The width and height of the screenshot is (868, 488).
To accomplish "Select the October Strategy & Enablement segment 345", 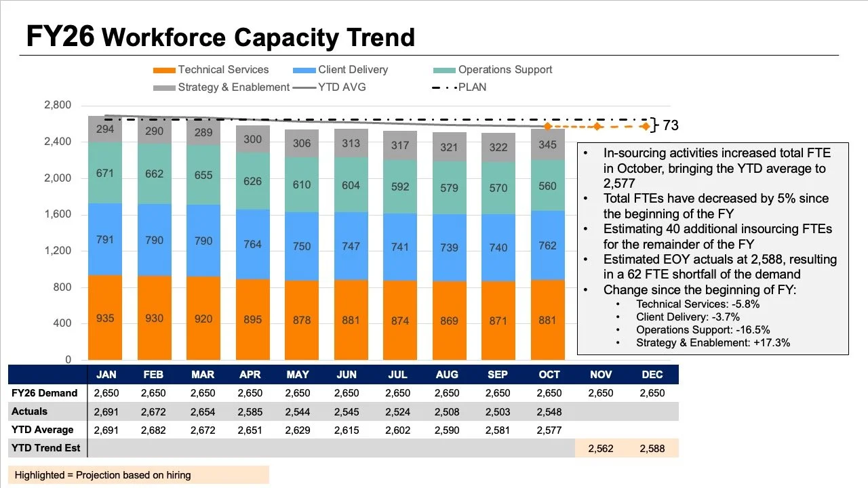I will tap(548, 144).
